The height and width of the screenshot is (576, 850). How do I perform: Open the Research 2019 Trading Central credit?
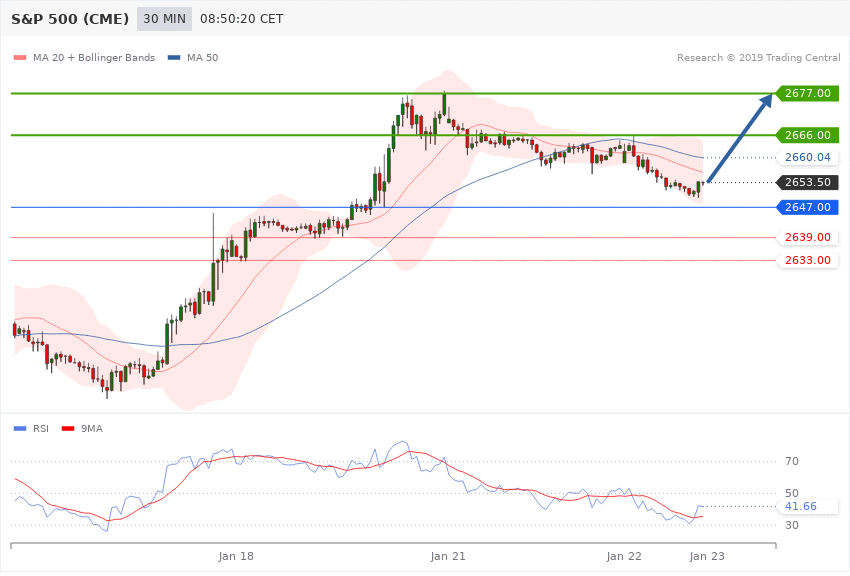[758, 57]
